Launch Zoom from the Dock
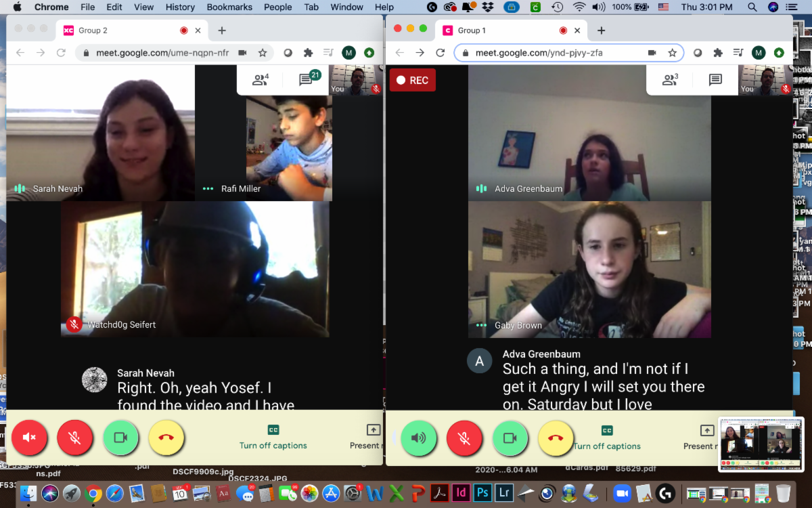This screenshot has width=812, height=508. point(621,493)
